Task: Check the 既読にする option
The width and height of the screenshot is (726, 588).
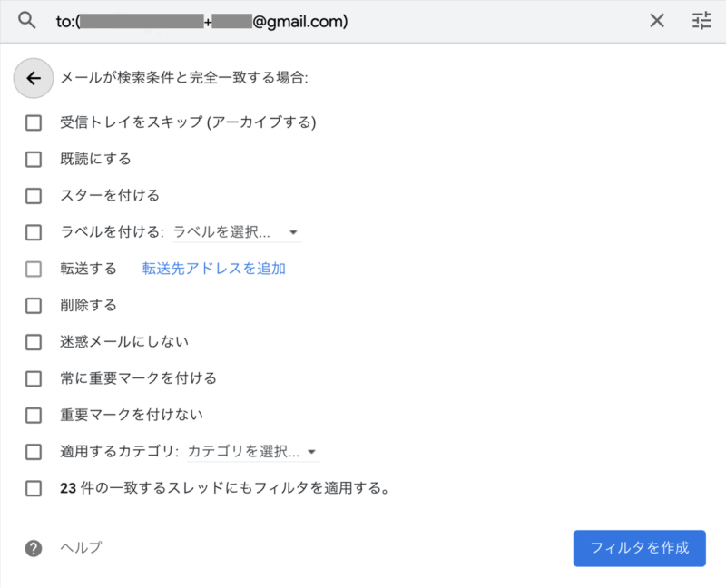Action: coord(34,159)
